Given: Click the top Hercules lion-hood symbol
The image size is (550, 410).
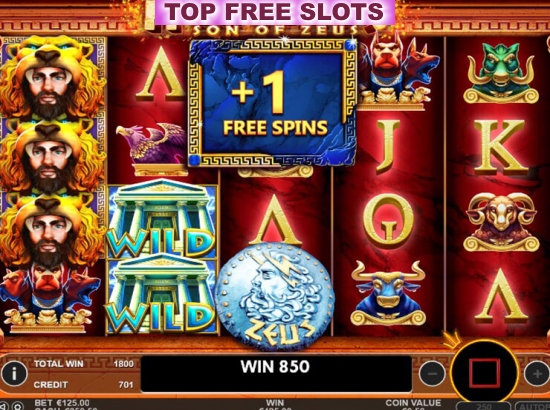Looking at the screenshot, I should (53, 77).
